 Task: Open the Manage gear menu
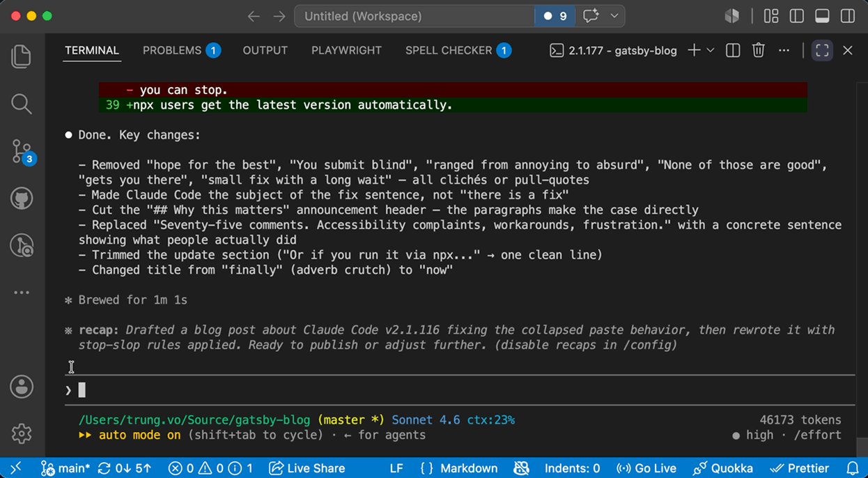pyautogui.click(x=22, y=433)
